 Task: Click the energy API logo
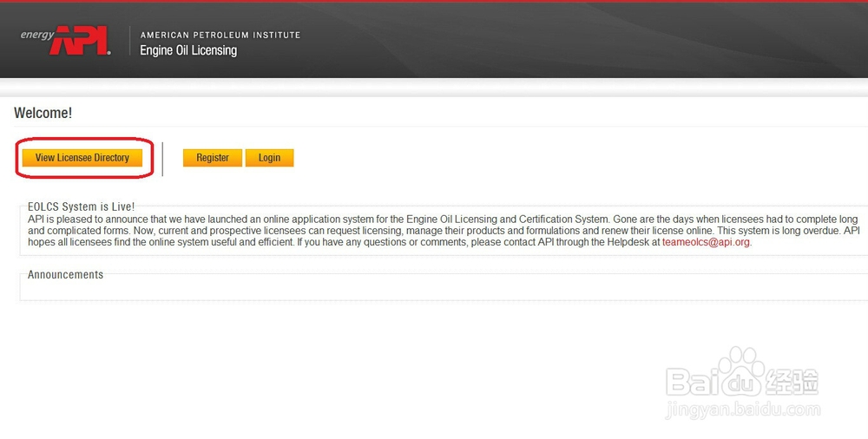coord(65,41)
